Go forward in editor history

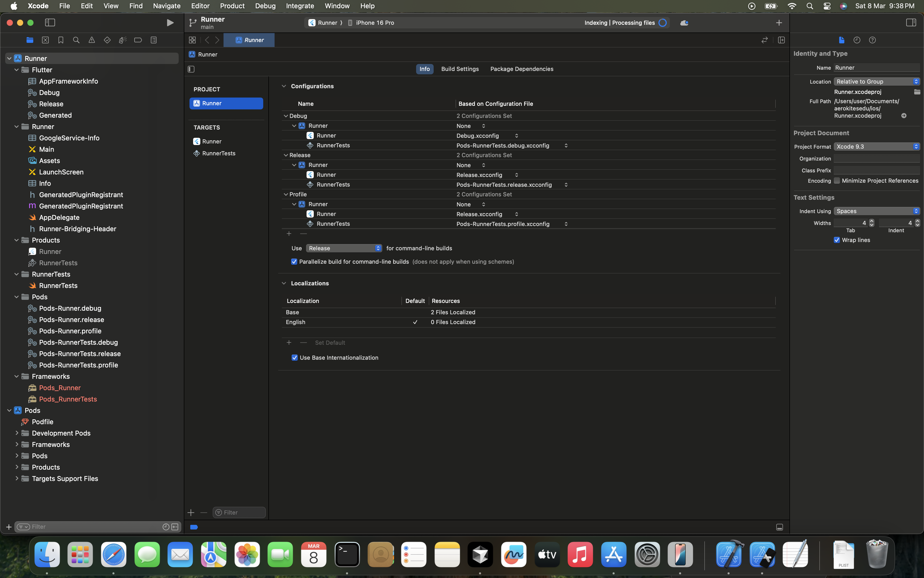[217, 40]
